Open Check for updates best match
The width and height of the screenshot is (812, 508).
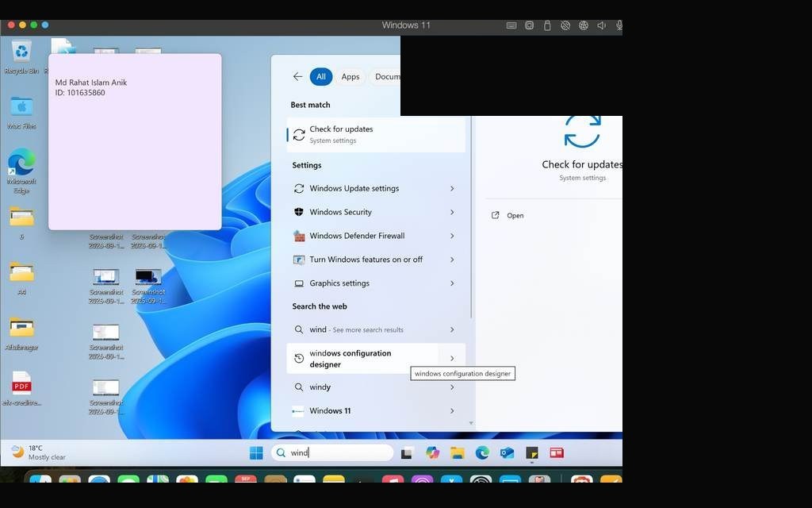pos(376,135)
